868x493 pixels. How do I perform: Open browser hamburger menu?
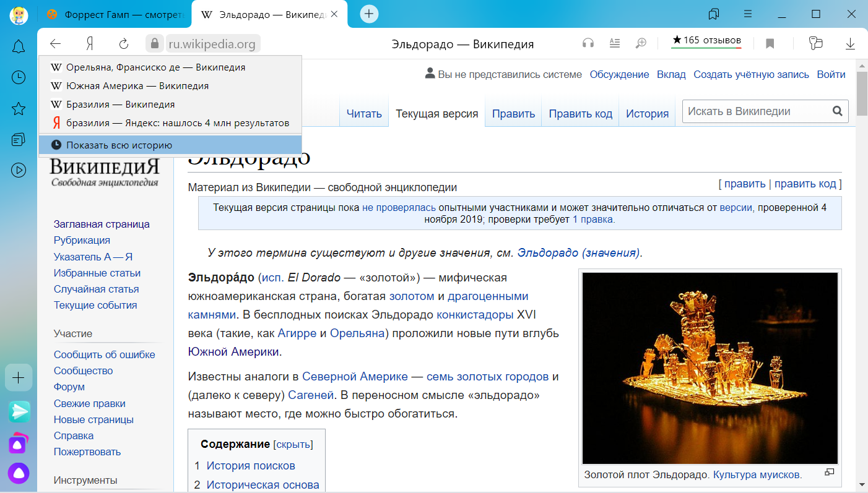[x=748, y=14]
